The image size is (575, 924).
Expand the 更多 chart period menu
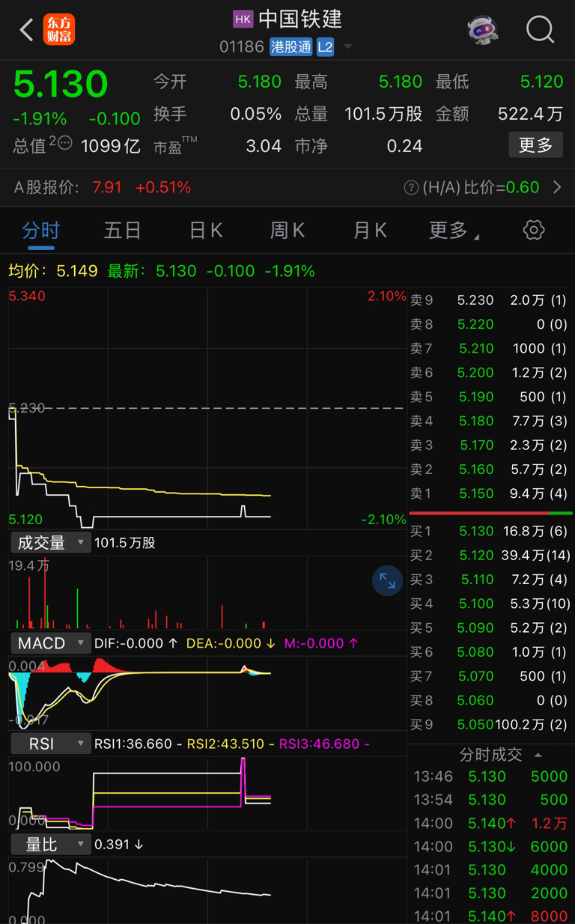click(x=454, y=231)
